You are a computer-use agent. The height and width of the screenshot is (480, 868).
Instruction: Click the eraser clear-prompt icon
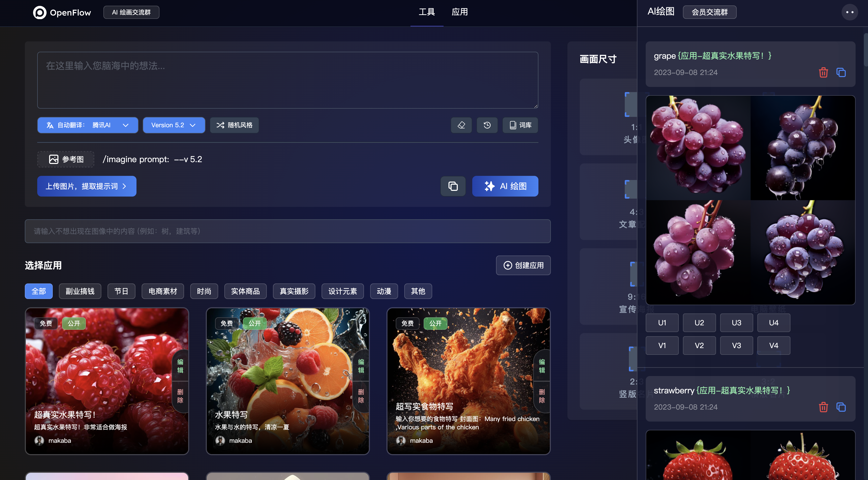click(x=461, y=125)
